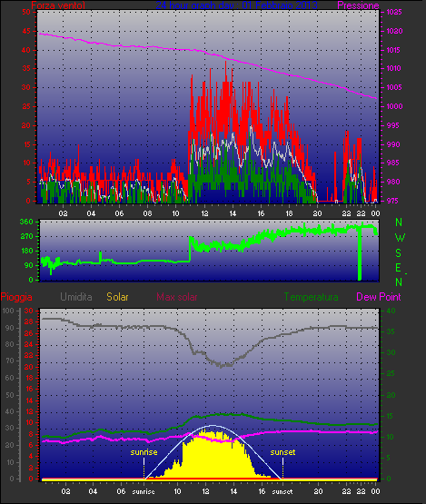Click the 35 value on the wind axis
426x504 pixels.
click(x=26, y=68)
